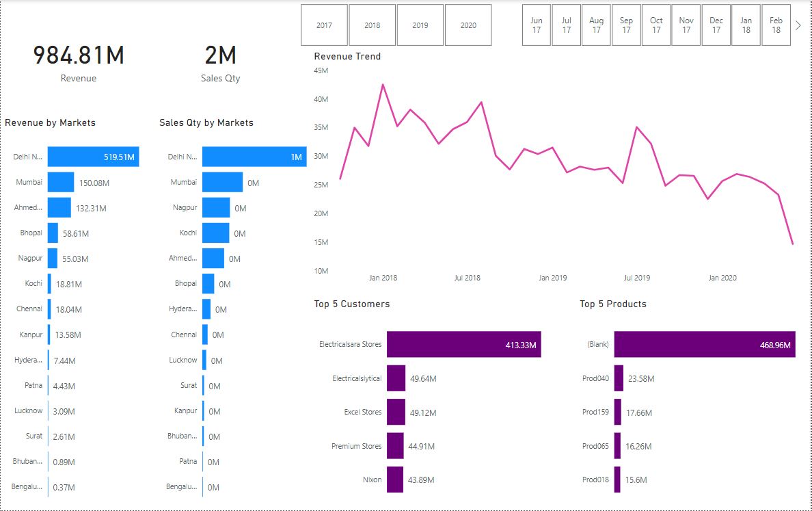Filter data by the Jun 17 month tile
This screenshot has height=511, width=812.
pyautogui.click(x=537, y=25)
